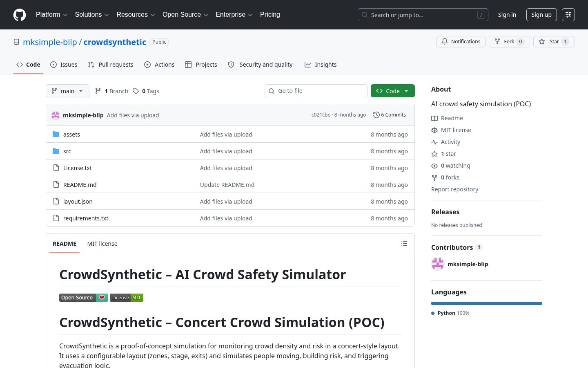This screenshot has height=368, width=588.
Task: Click the assets folder icon
Action: pos(56,134)
